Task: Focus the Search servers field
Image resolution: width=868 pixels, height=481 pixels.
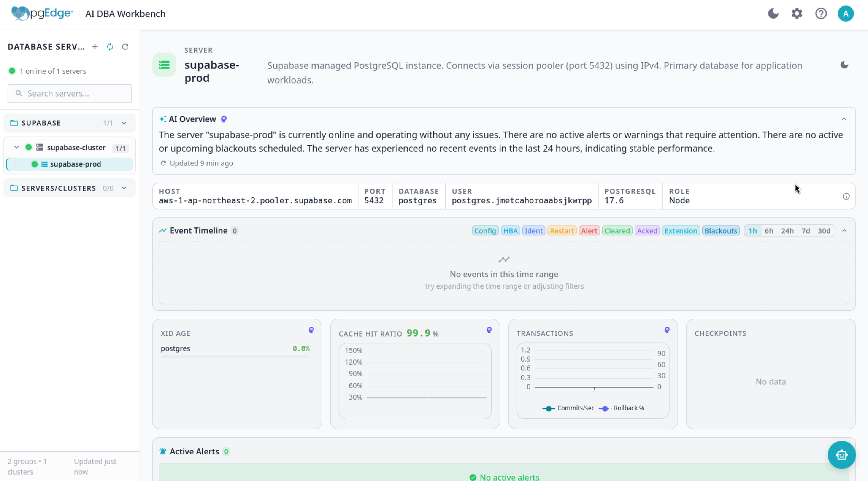Action: (70, 94)
